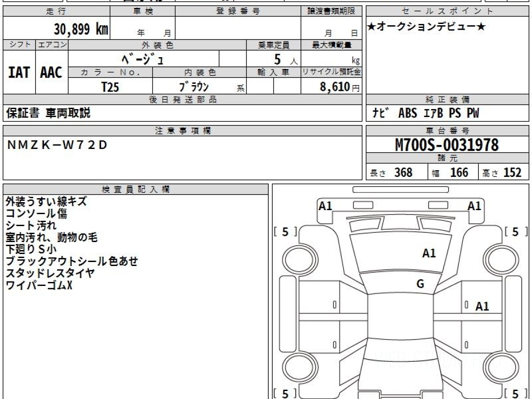This screenshot has height=399, width=532.
Task: Select the AAC air conditioner value
Action: coord(51,73)
